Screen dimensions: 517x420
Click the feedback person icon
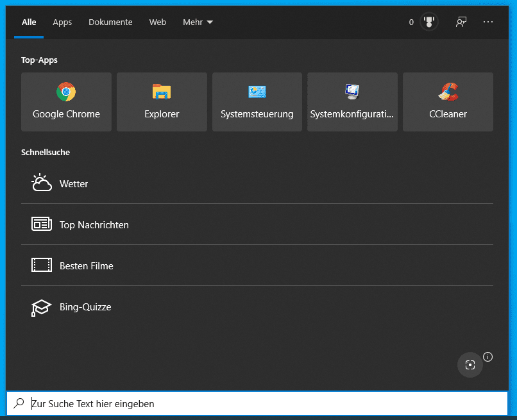click(461, 22)
